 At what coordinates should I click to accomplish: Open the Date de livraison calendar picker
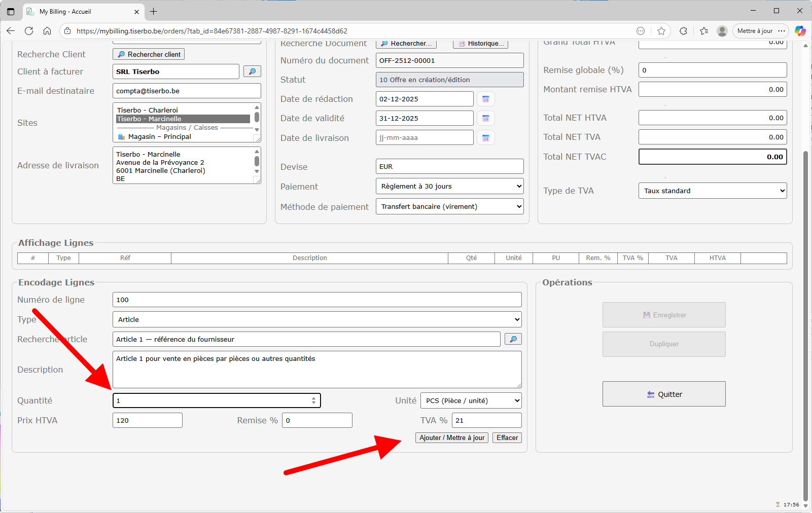click(485, 138)
